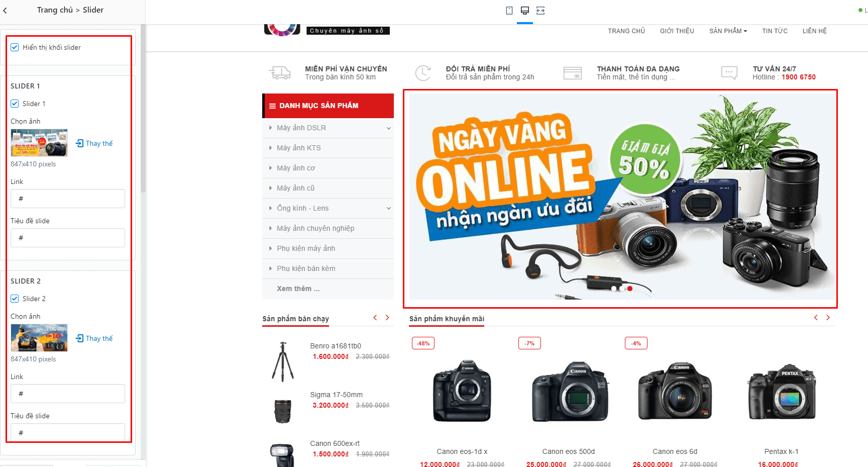Click the Slider 1 image thumbnail

tap(39, 143)
